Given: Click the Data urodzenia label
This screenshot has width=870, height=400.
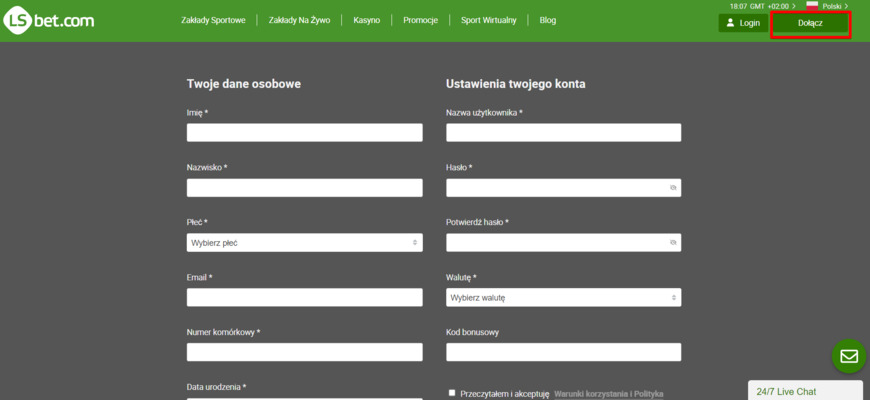Looking at the screenshot, I should pos(216,387).
